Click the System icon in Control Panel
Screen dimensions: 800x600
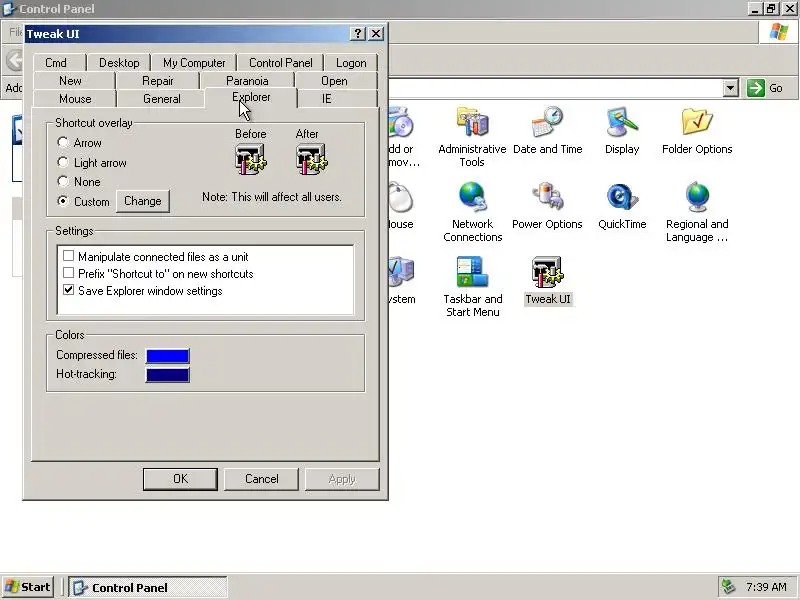(401, 272)
